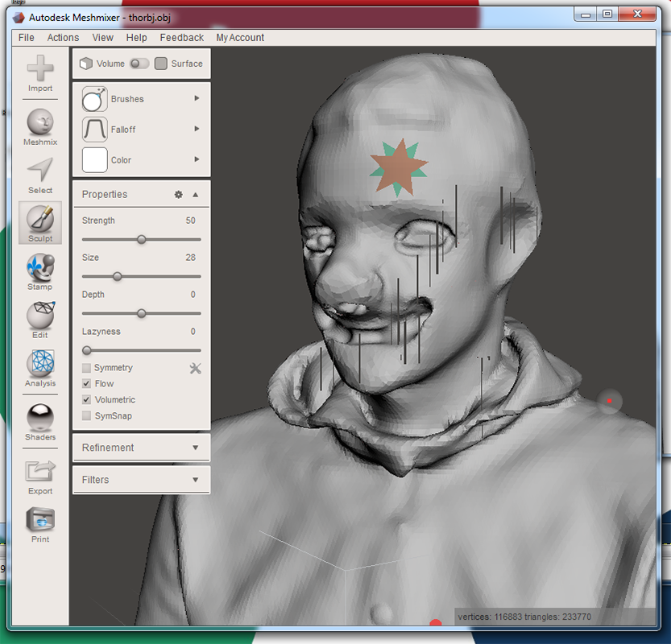Open the Feedback menu
Image resolution: width=671 pixels, height=644 pixels.
pyautogui.click(x=182, y=38)
